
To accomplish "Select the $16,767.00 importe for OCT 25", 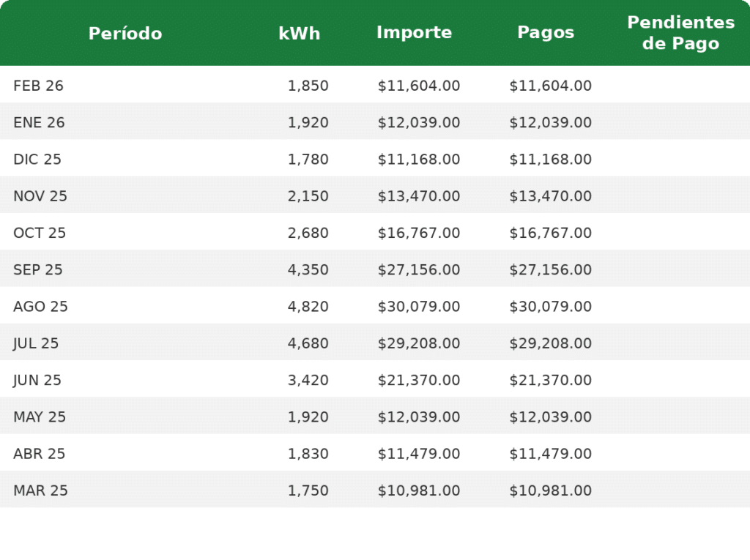I will (x=418, y=233).
